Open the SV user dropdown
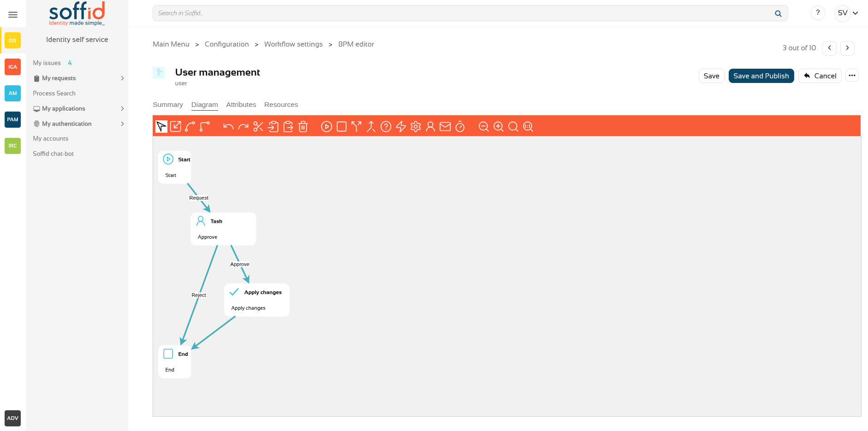Screen dimensions: 868x431 pyautogui.click(x=848, y=13)
